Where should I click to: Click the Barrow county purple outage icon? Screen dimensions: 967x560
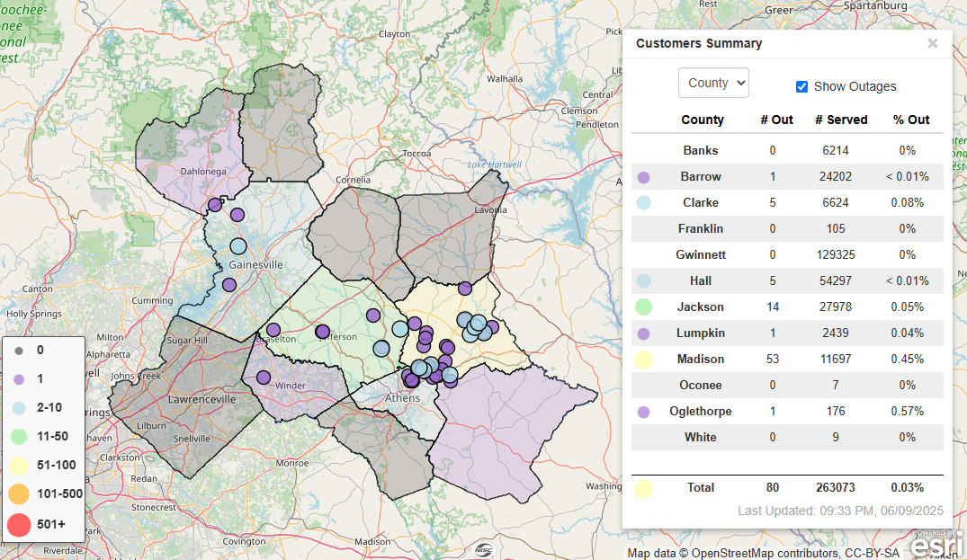(643, 177)
